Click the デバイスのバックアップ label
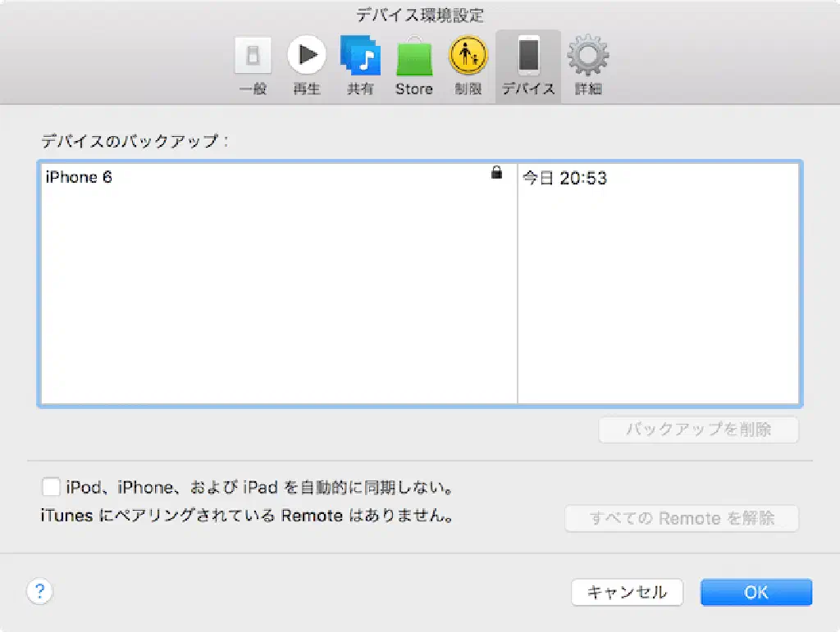This screenshot has height=632, width=840. pos(134,141)
